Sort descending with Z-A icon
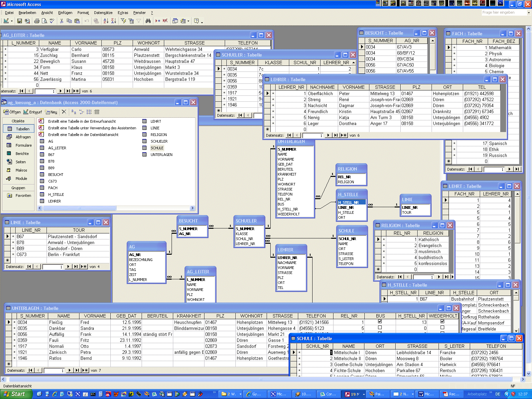 113,21
